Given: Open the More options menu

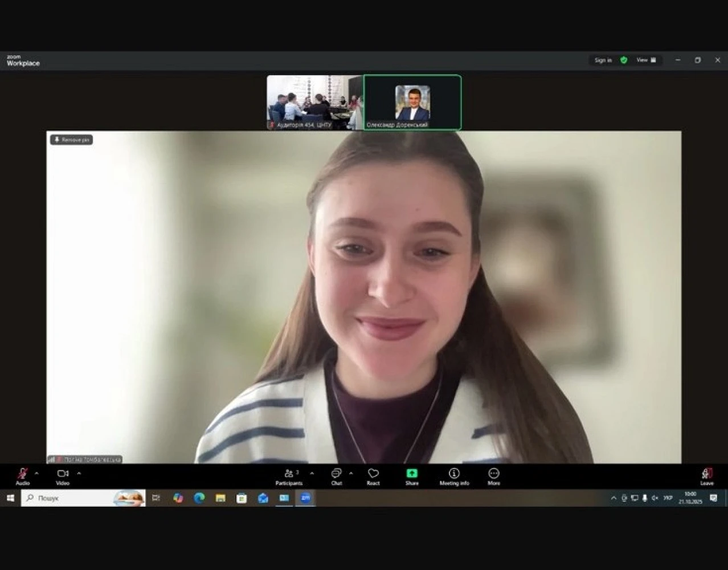Looking at the screenshot, I should point(494,475).
